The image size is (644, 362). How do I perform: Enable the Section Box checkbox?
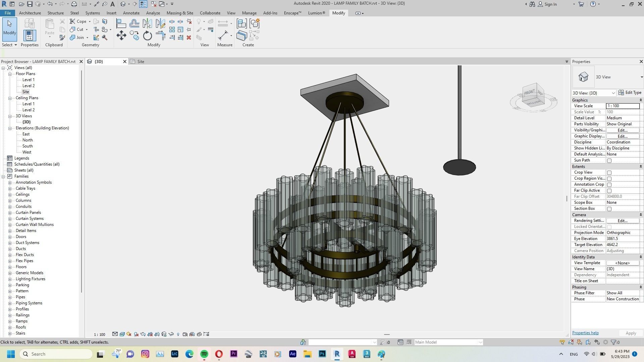click(609, 209)
